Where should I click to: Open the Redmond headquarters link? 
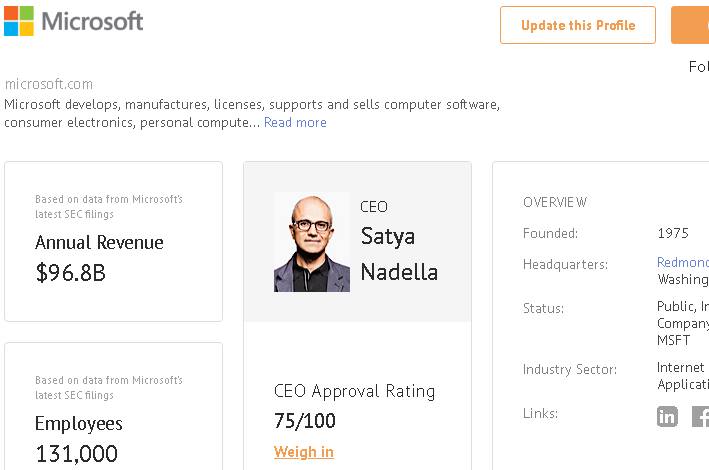683,264
